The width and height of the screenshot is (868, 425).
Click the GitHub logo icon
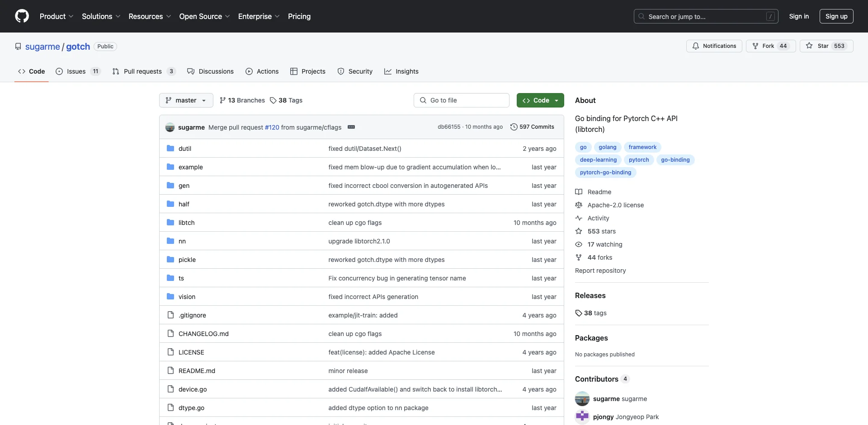(x=22, y=16)
